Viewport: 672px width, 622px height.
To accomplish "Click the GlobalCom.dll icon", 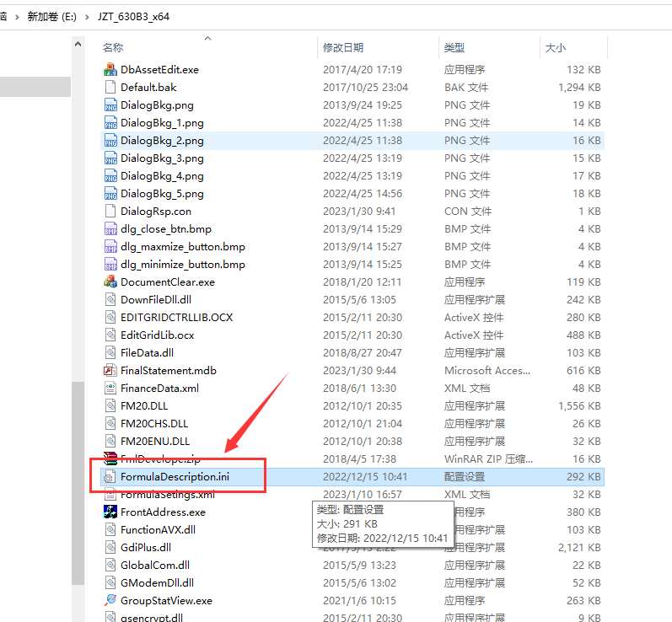I will coord(110,565).
